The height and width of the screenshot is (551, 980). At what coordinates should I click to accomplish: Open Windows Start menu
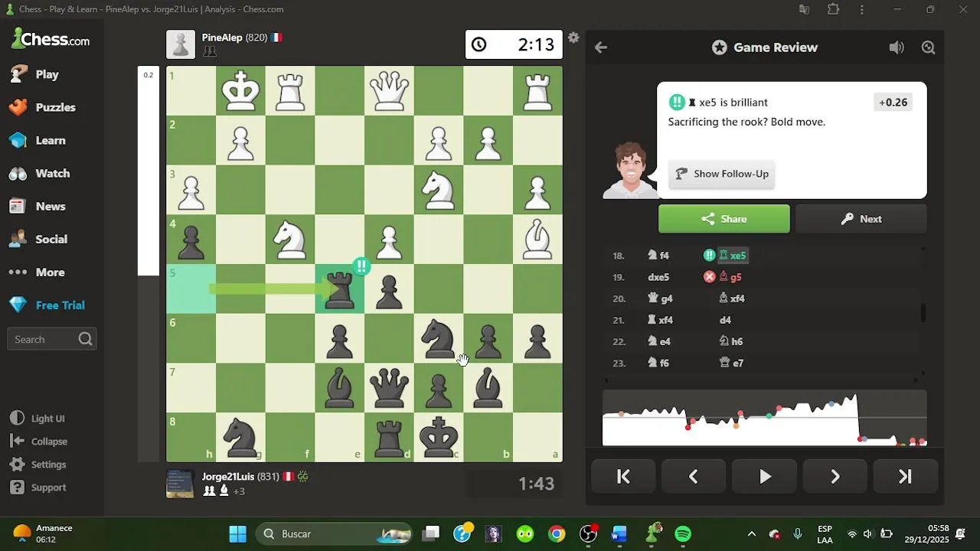(237, 534)
